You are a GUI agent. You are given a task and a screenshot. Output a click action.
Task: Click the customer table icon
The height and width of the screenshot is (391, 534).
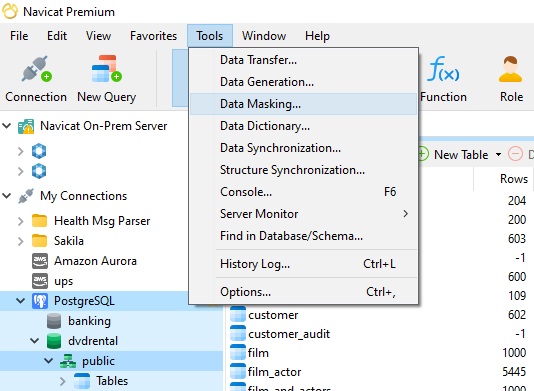point(238,314)
